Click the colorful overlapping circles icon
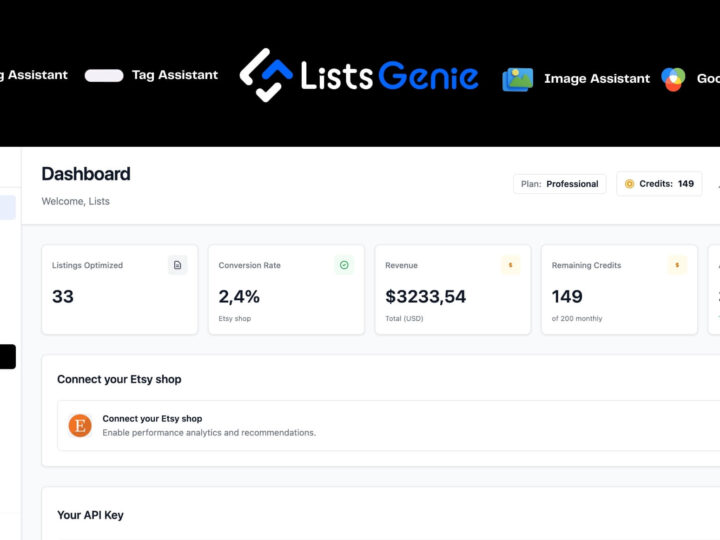Viewport: 720px width, 540px height. click(673, 79)
